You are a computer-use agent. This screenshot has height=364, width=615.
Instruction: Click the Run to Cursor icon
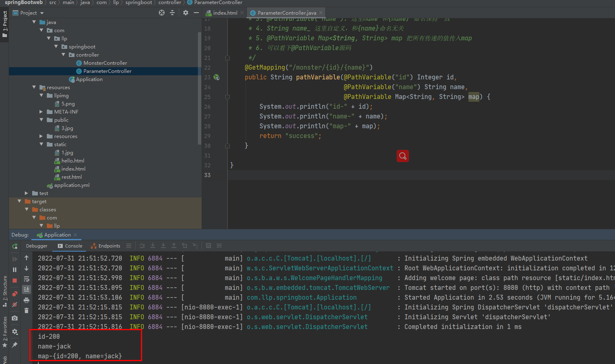point(195,246)
